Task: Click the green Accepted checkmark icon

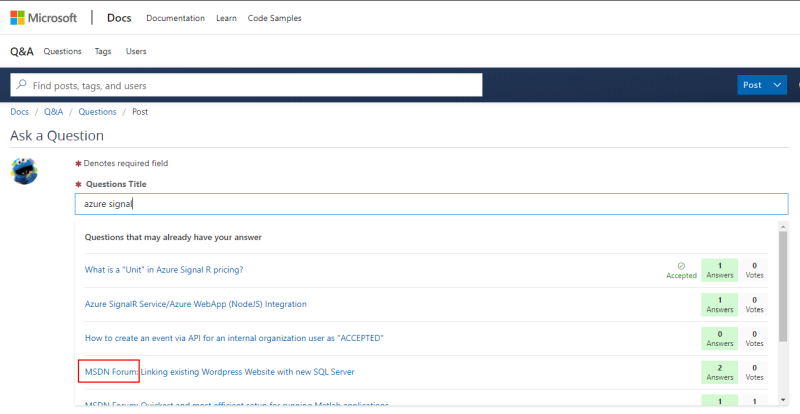Action: pos(681,266)
